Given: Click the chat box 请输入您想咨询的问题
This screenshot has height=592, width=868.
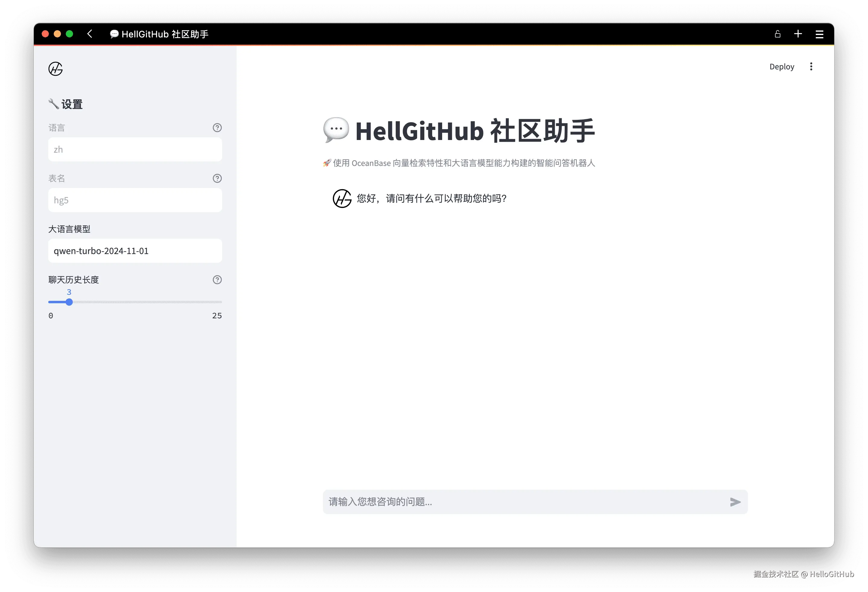Looking at the screenshot, I should pyautogui.click(x=523, y=501).
